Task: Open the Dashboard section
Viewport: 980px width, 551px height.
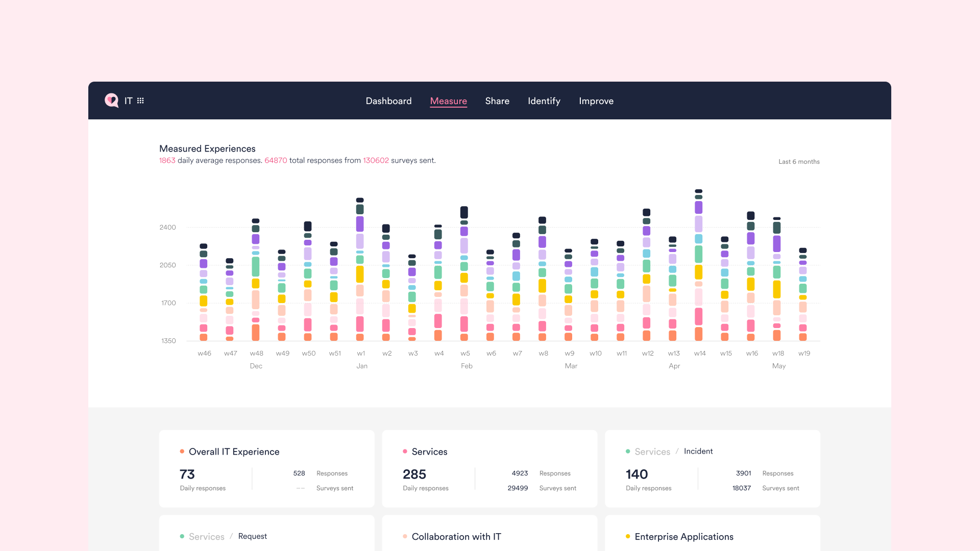Action: [x=388, y=101]
